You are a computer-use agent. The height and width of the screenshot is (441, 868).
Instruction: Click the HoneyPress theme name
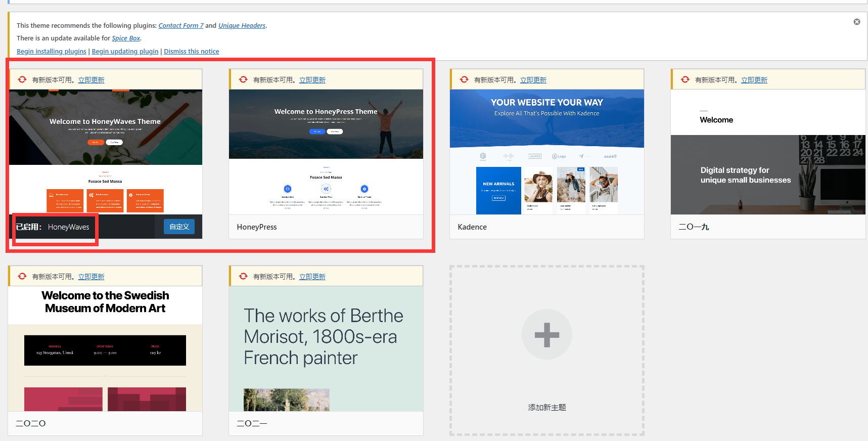pos(257,227)
